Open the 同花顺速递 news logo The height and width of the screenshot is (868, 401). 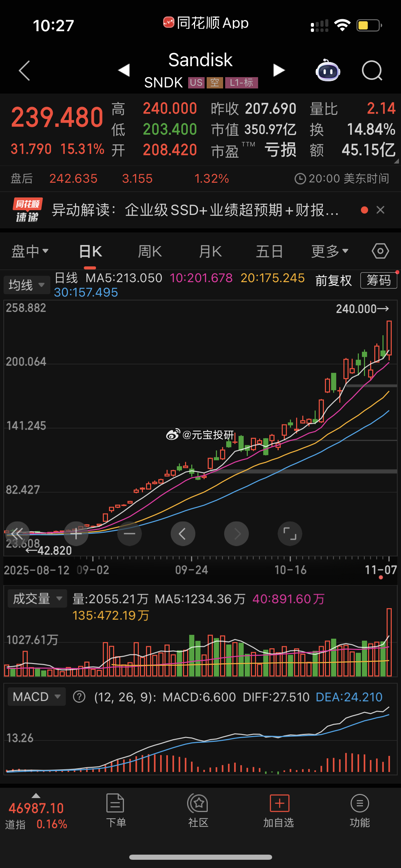point(27,210)
